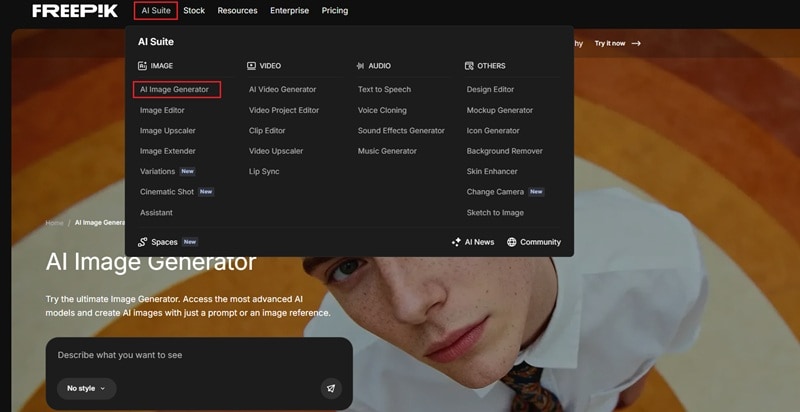
Task: Click the Try it now link
Action: tap(610, 43)
